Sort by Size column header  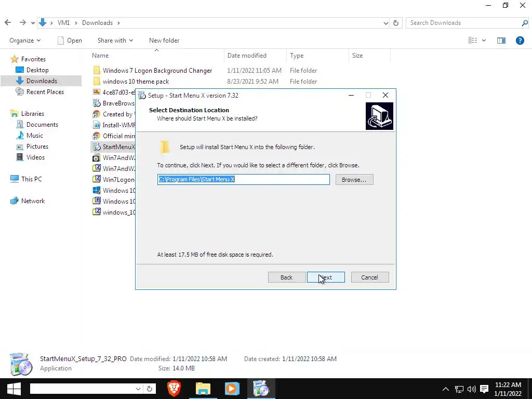coord(357,55)
